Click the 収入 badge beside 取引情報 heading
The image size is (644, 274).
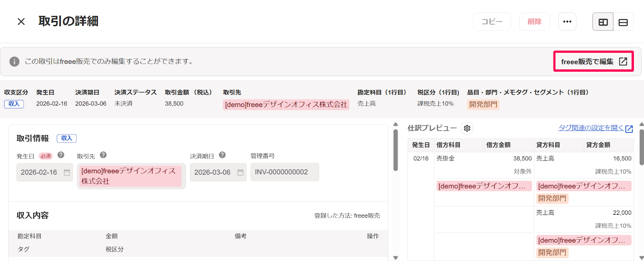pos(67,138)
